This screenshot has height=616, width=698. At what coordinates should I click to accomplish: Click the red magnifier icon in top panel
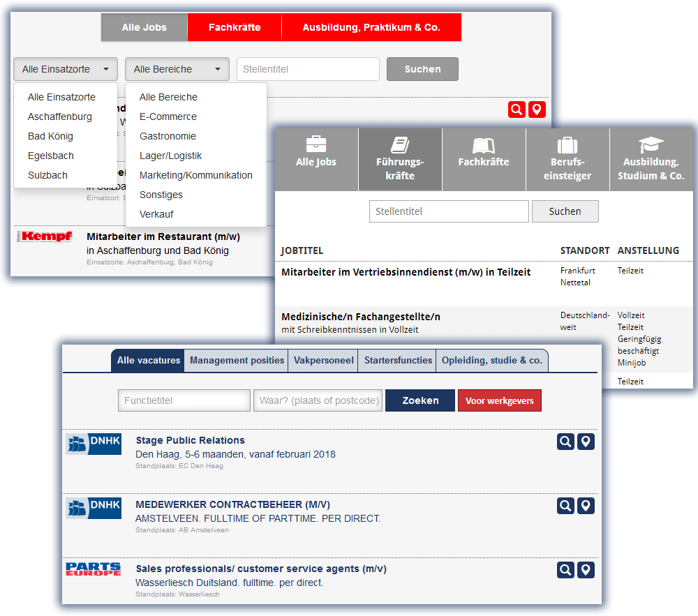516,110
